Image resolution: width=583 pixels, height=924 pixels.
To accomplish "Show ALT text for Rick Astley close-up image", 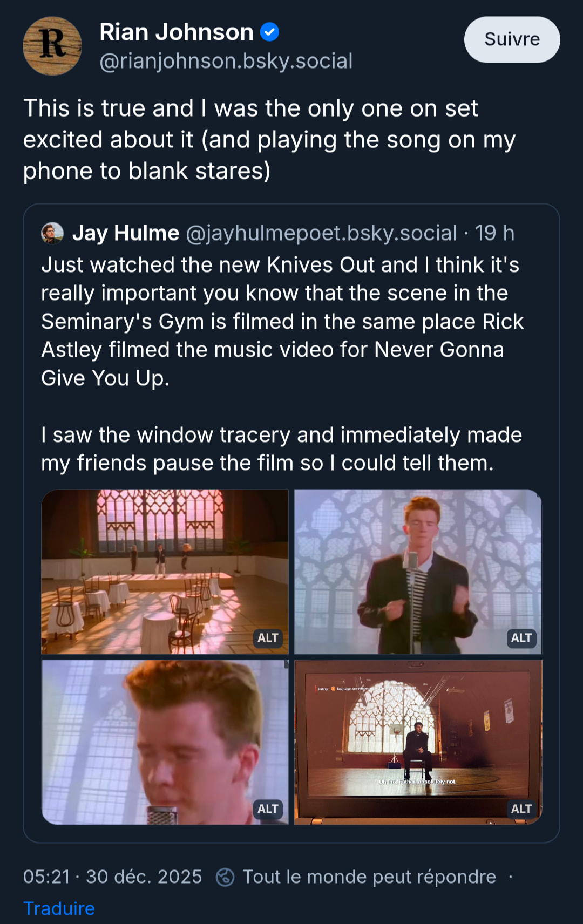I will coord(268,808).
